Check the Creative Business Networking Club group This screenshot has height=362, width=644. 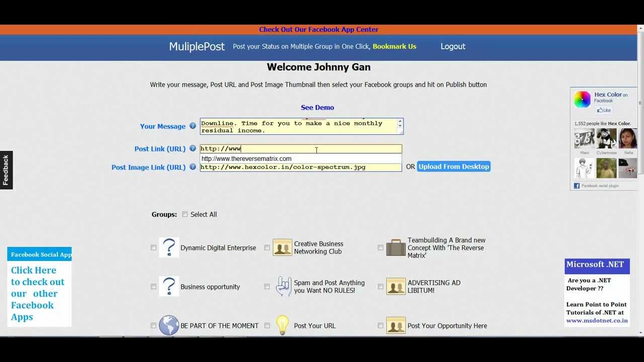coord(267,247)
